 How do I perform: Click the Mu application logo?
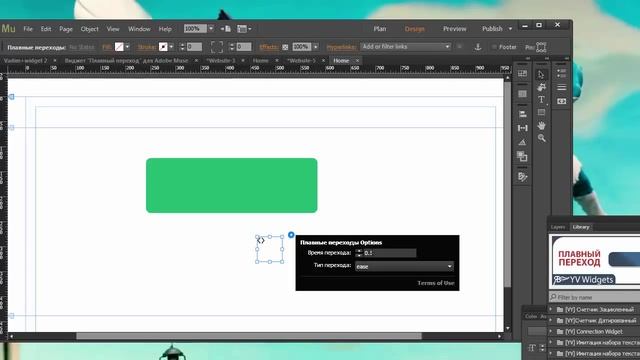click(x=8, y=29)
